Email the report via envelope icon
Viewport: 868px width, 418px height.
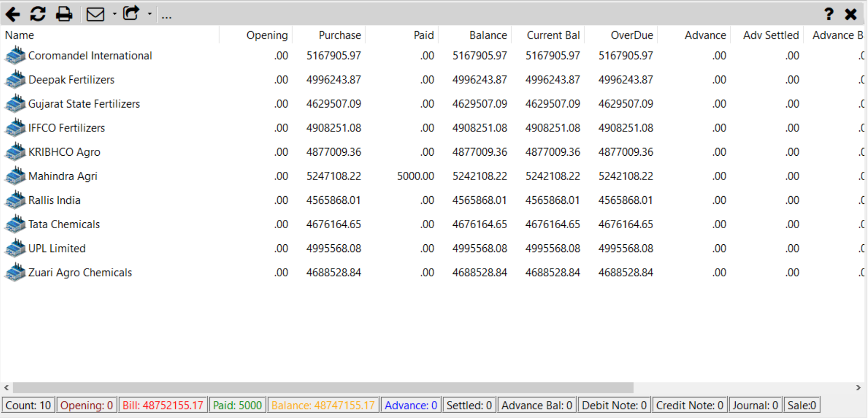(95, 14)
